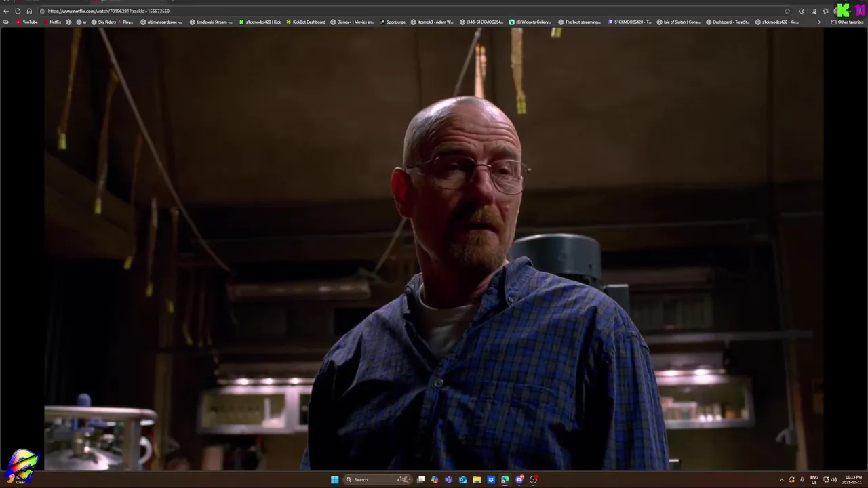Open the volume speaker tray icon
Image resolution: width=868 pixels, height=488 pixels.
[834, 480]
